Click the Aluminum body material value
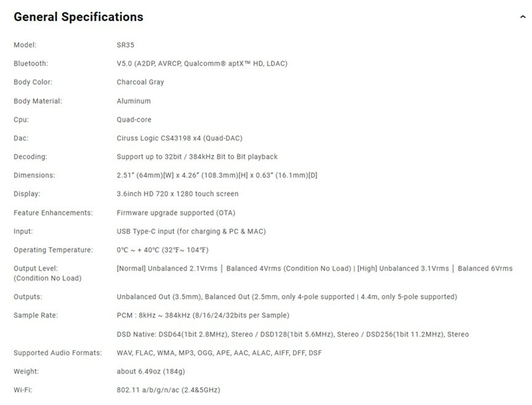This screenshot has width=532, height=405. point(133,101)
